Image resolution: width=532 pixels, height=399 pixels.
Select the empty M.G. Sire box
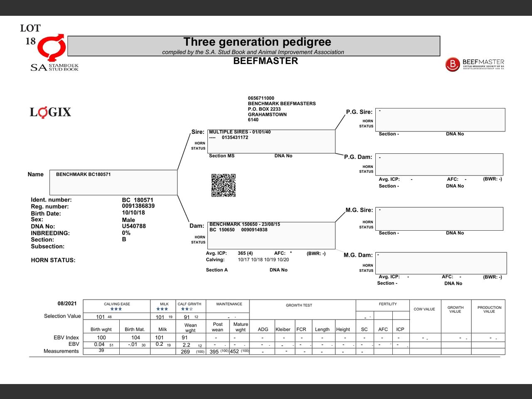coord(439,219)
